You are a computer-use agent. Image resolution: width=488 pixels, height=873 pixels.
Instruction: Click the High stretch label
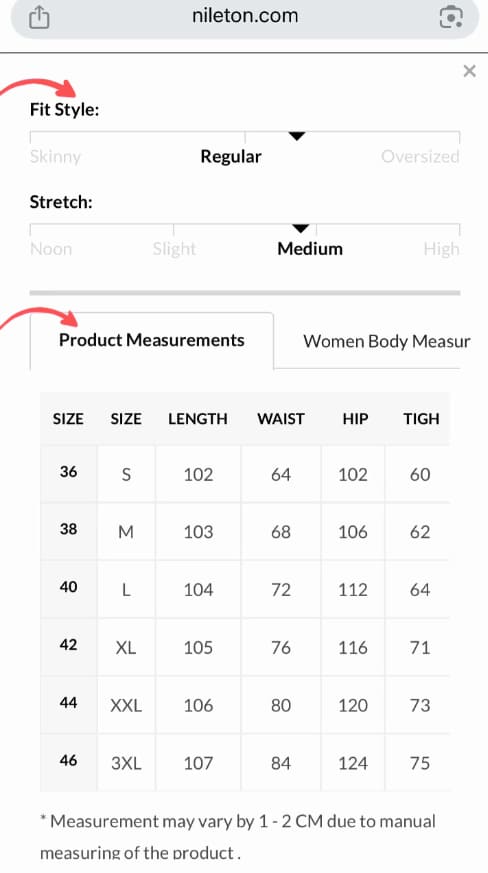pyautogui.click(x=441, y=249)
